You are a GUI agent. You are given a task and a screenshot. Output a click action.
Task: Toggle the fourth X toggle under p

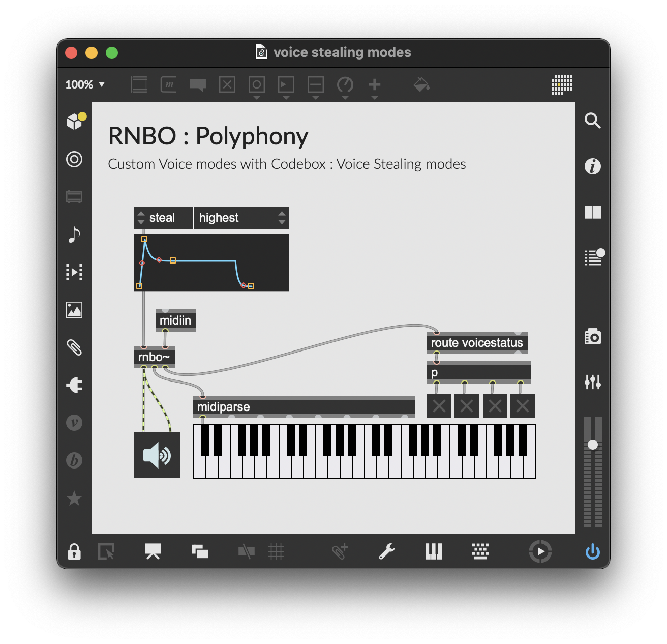coord(523,406)
